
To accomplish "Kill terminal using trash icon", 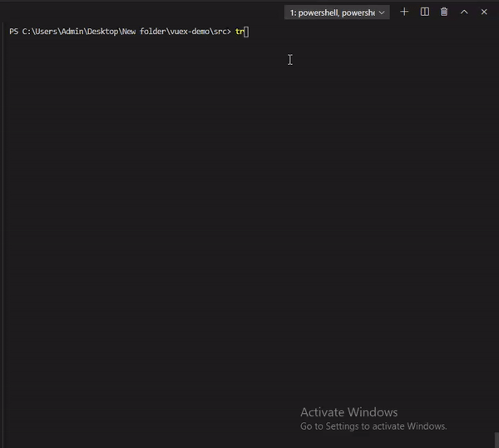I will click(444, 12).
